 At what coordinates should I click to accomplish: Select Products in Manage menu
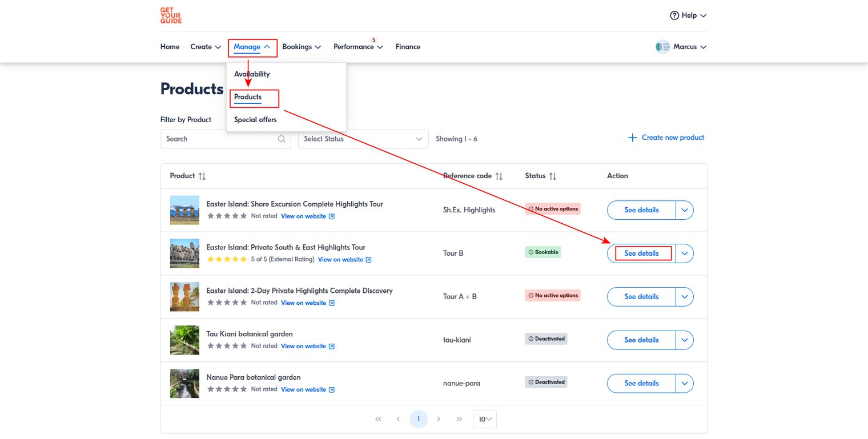point(248,97)
